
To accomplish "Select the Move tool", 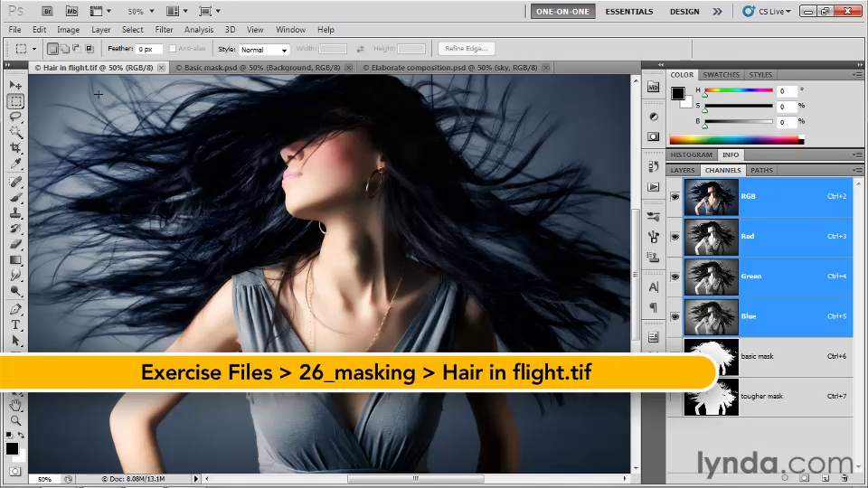I will pos(15,85).
